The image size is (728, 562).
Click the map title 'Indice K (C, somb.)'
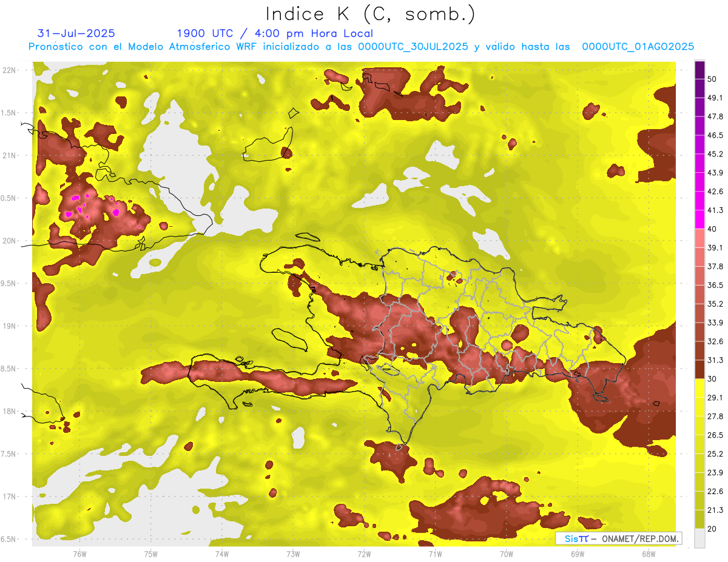[371, 15]
